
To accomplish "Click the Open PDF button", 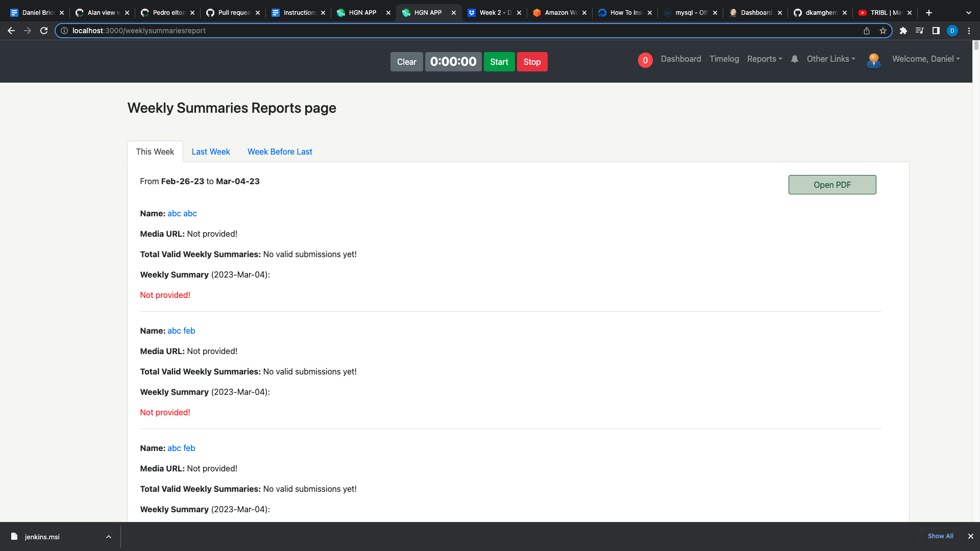I will 832,185.
